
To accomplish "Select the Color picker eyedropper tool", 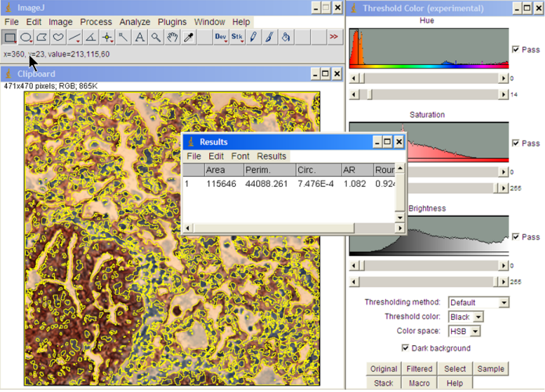I will (x=189, y=37).
